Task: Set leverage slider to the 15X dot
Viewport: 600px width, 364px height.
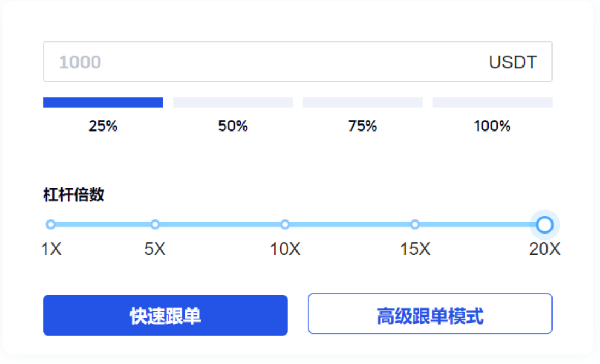Action: (x=415, y=224)
